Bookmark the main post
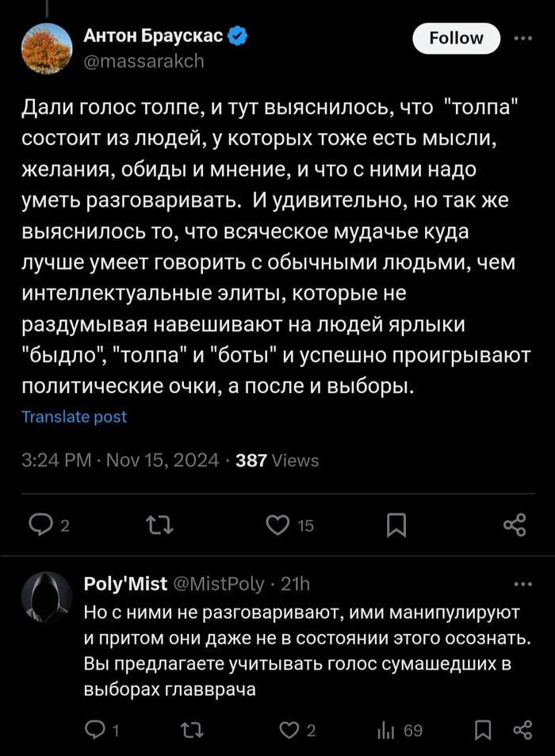Image resolution: width=555 pixels, height=756 pixels. [x=396, y=524]
